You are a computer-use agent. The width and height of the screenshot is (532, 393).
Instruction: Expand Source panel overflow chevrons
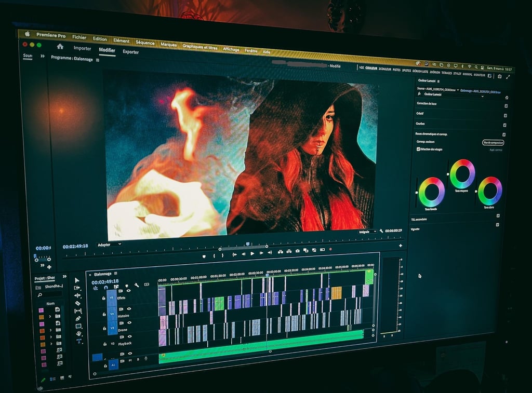(43, 56)
